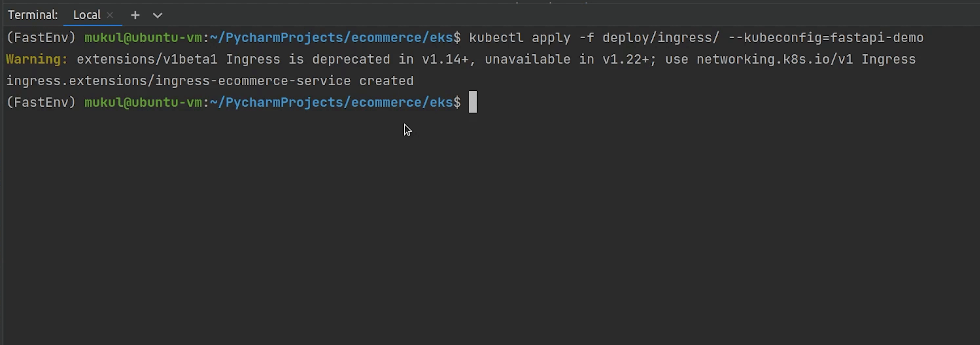Click the Terminal: panel label
This screenshot has width=980, height=345.
[x=33, y=15]
